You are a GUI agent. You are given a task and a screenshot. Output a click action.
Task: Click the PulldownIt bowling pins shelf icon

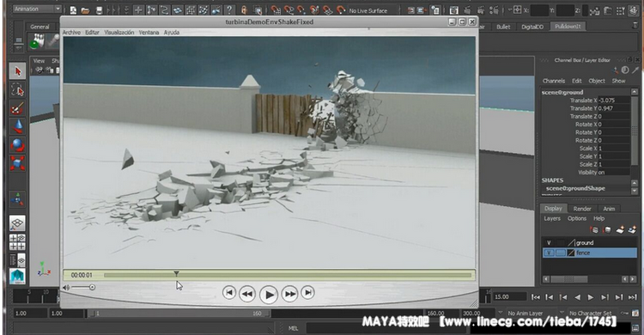(37, 41)
